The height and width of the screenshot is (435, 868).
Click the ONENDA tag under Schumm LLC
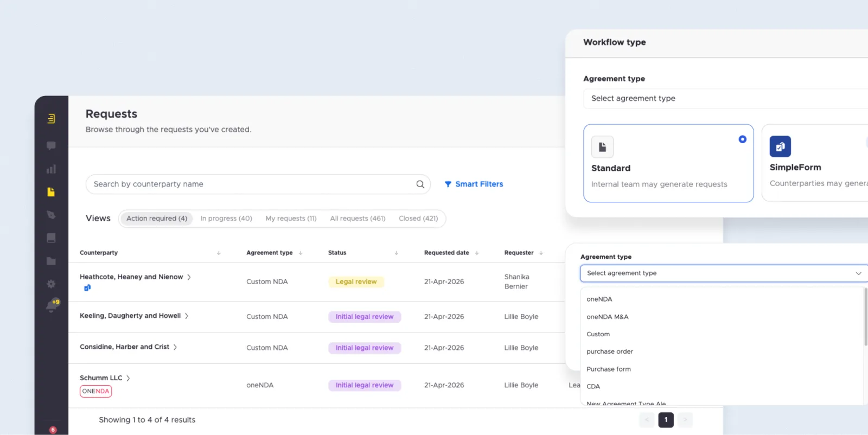[x=95, y=391]
